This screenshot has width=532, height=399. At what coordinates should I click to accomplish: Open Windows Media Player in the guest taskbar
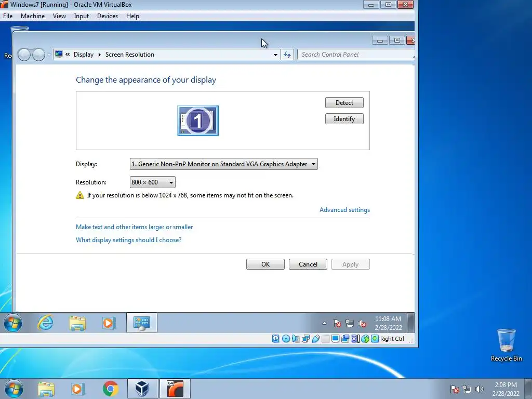click(109, 323)
